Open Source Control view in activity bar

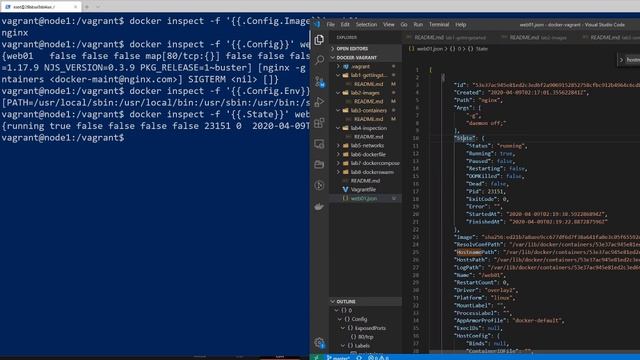click(x=319, y=81)
